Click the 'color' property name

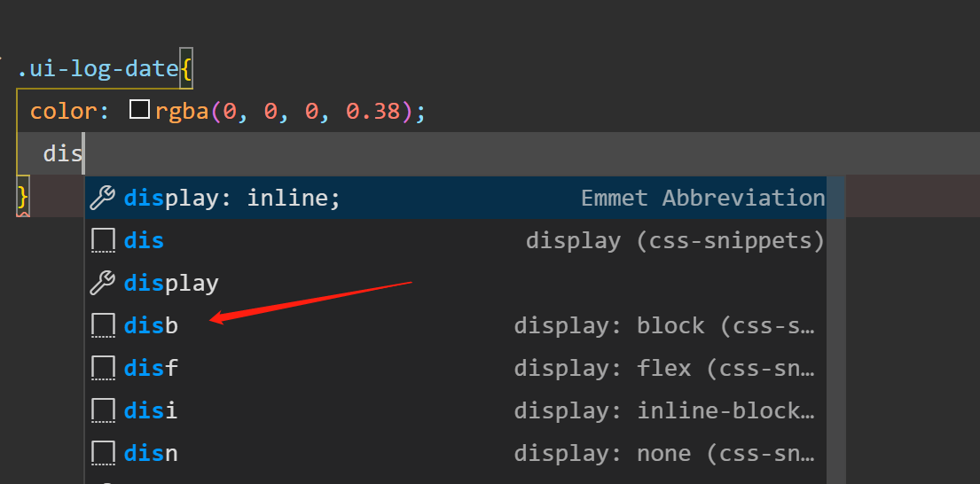[63, 112]
